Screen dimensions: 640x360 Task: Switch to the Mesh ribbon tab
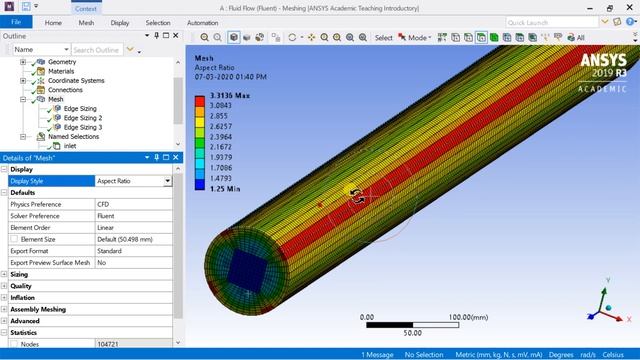(86, 23)
